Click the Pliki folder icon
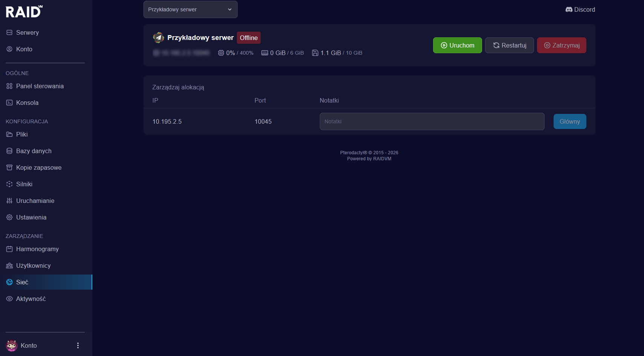Viewport: 644px width, 356px height. [9, 134]
